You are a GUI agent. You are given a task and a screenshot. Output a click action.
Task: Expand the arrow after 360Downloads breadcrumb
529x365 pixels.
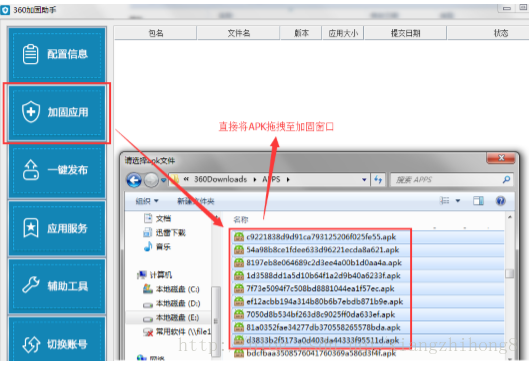point(255,180)
